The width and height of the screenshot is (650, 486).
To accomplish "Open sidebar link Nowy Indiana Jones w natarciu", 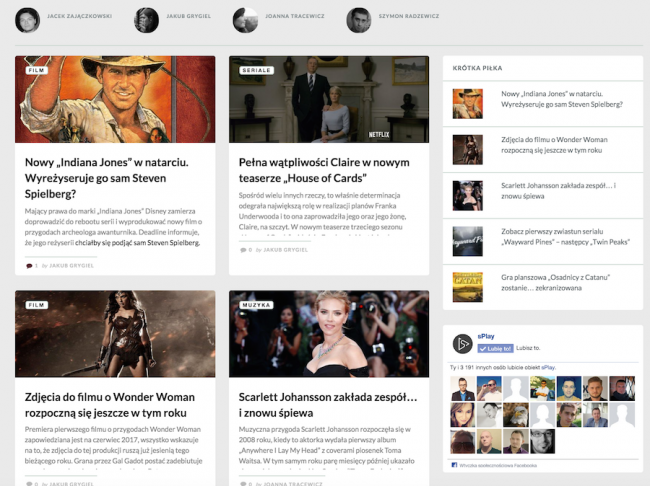I will 562,99.
